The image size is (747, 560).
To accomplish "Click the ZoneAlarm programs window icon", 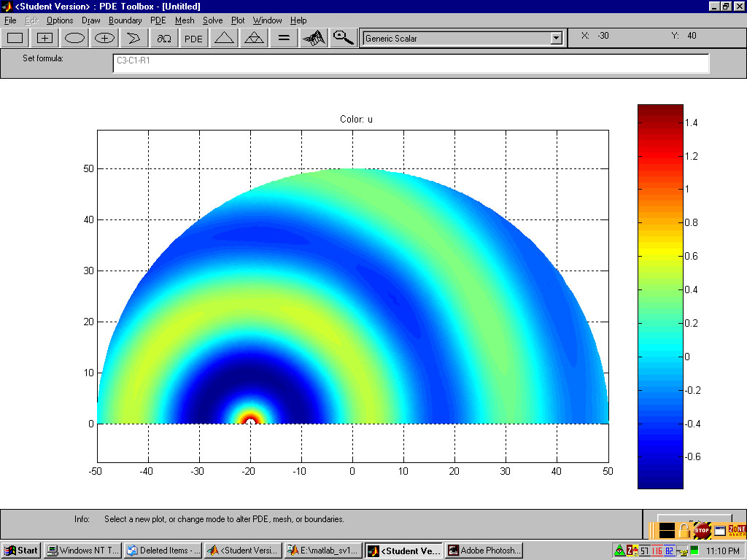I will 720,530.
